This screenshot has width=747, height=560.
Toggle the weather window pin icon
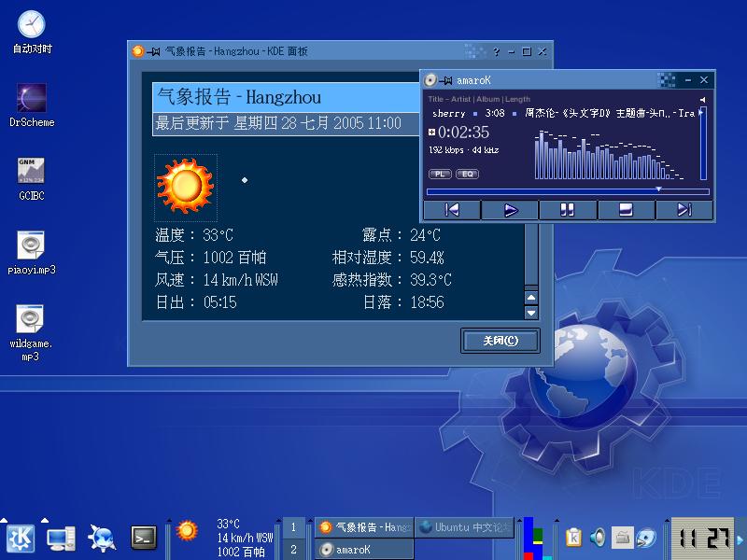pyautogui.click(x=153, y=51)
